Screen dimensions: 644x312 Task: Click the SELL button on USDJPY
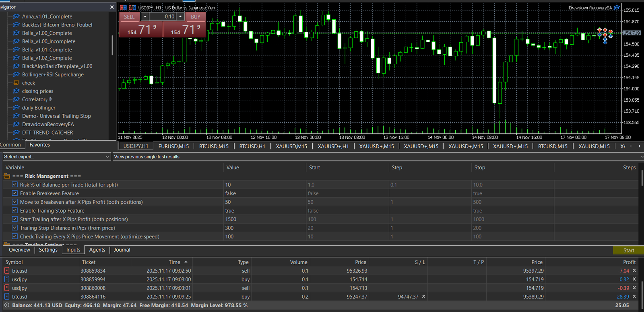pos(130,17)
